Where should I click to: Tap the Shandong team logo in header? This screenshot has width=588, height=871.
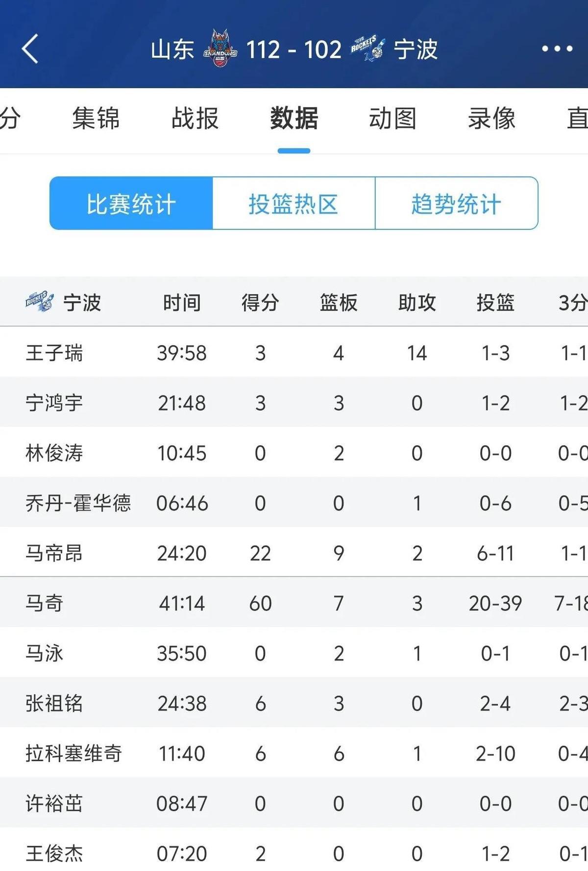click(220, 48)
